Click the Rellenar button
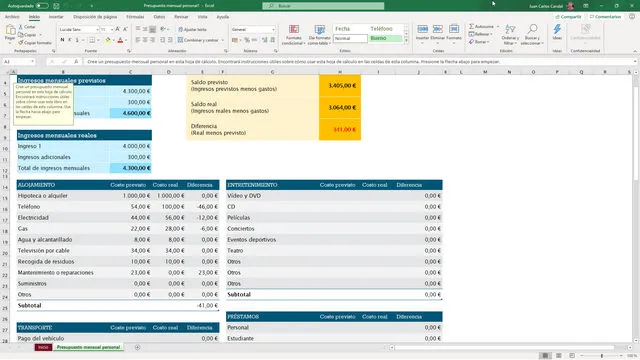640x360 pixels. click(480, 34)
